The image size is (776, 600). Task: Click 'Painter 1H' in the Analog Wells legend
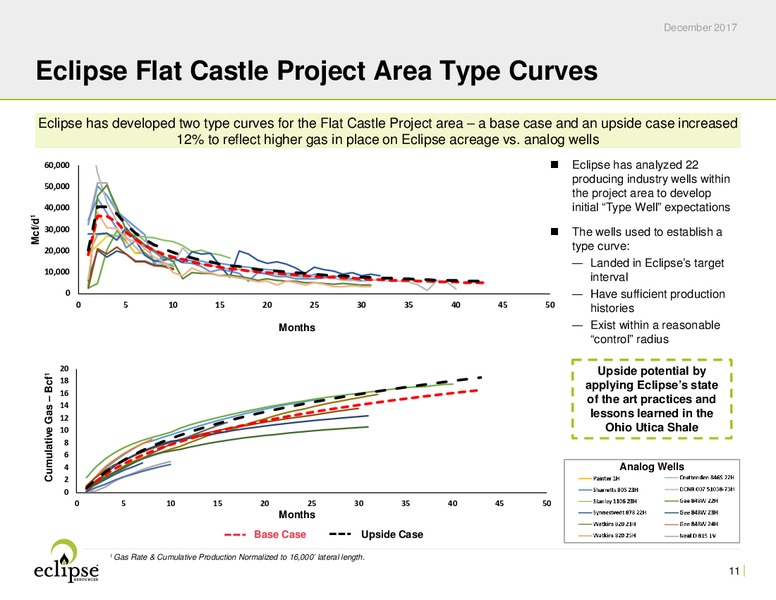point(605,478)
